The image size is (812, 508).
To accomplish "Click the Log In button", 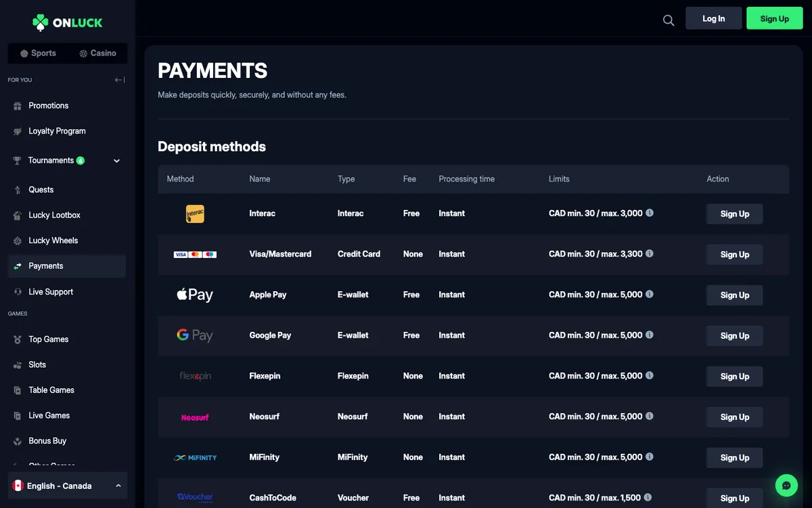I will 714,18.
